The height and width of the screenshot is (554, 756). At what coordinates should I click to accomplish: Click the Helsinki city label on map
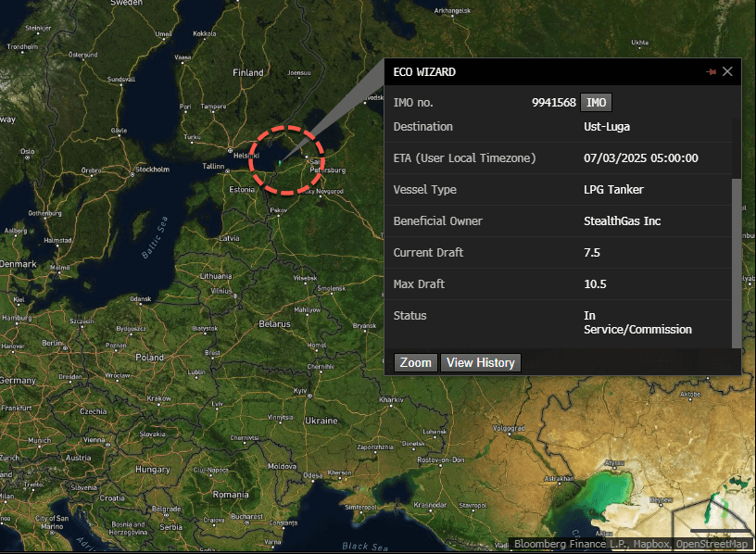[246, 156]
